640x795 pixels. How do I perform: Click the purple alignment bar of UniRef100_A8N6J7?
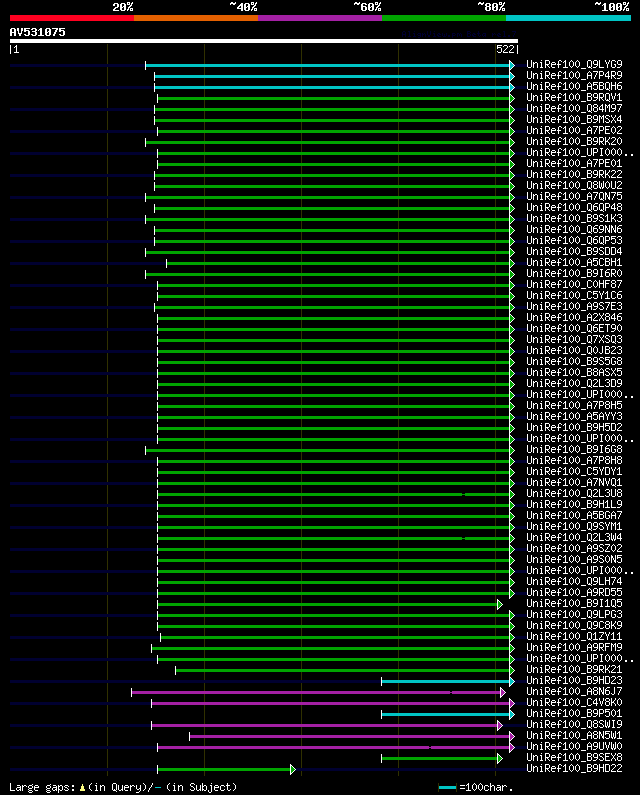click(x=315, y=693)
